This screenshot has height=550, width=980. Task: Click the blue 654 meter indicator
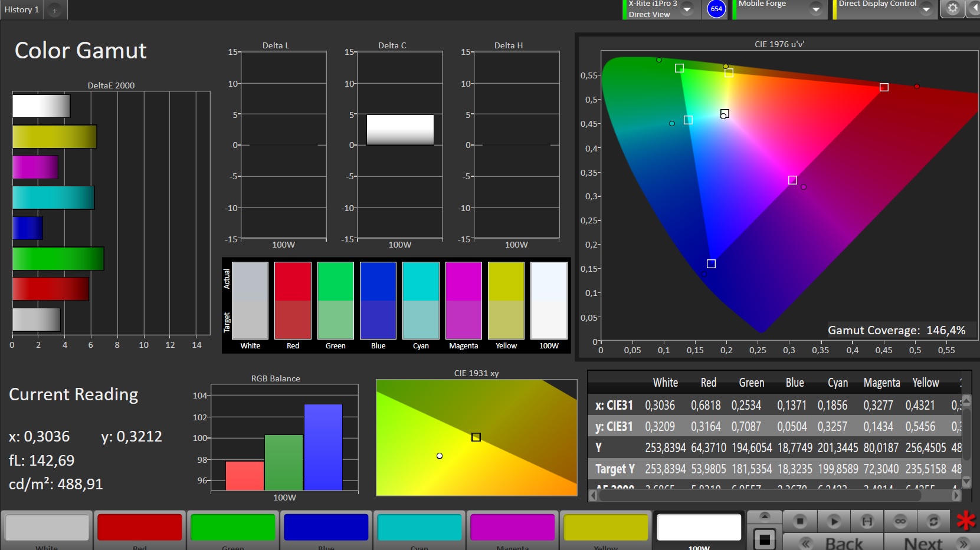click(716, 9)
